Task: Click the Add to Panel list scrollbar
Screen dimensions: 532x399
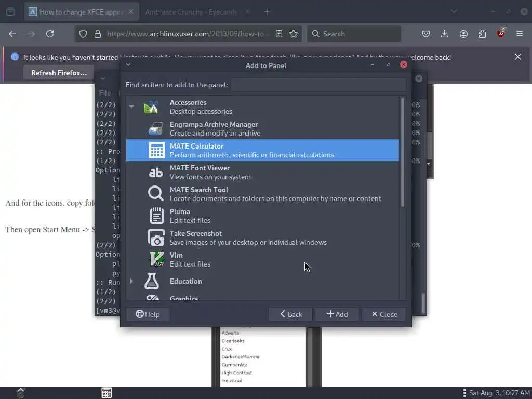Action: [x=403, y=152]
